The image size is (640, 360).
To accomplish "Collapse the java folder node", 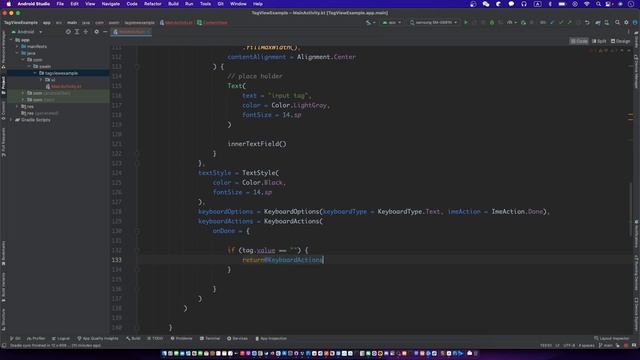I will 18,53.
